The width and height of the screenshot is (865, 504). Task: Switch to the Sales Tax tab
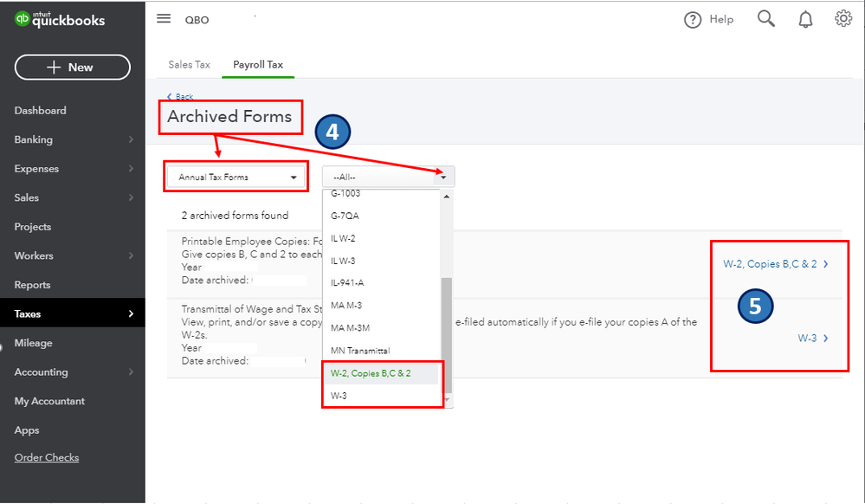coord(189,65)
